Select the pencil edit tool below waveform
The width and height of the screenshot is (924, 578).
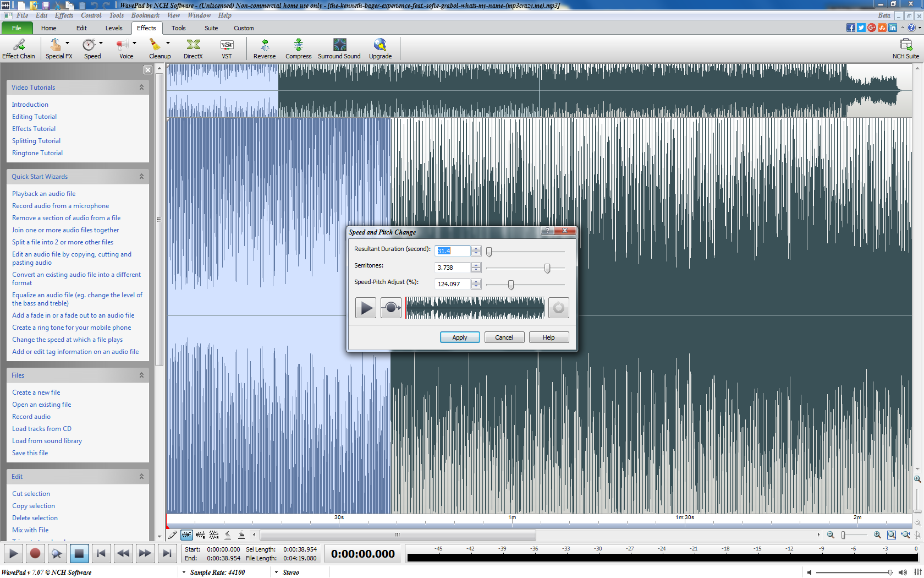click(x=173, y=535)
